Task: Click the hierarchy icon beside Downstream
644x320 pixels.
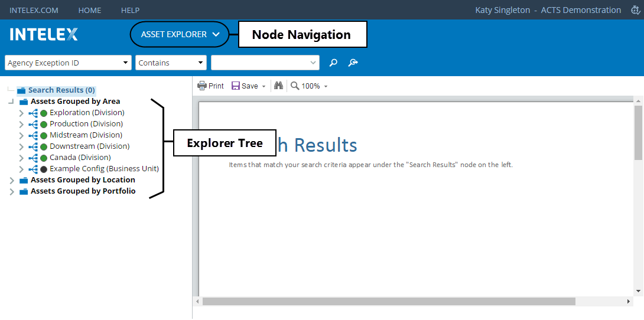Action: click(x=33, y=146)
